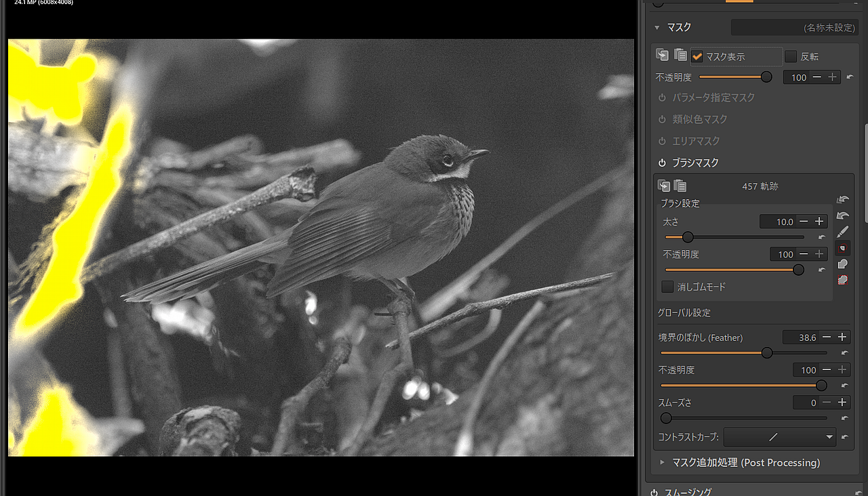
Task: Reset 境界のぼかし (Feather) to default
Action: click(845, 352)
